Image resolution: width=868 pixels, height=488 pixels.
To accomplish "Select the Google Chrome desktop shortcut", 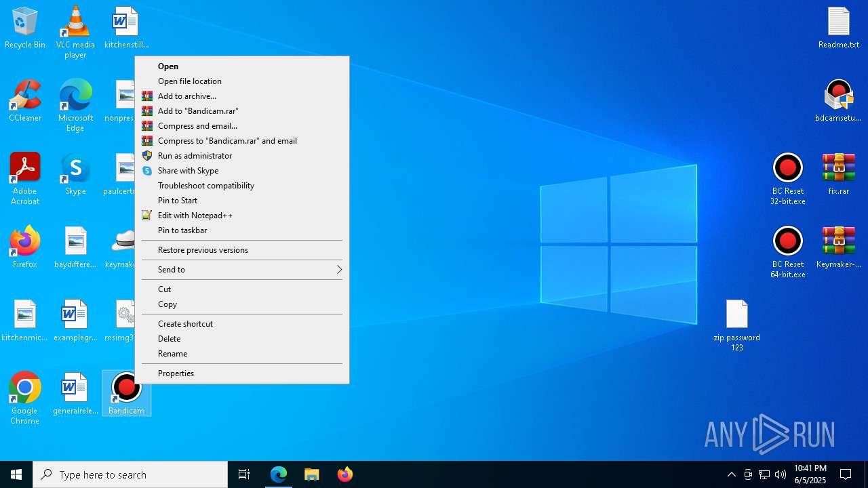I will tap(25, 398).
